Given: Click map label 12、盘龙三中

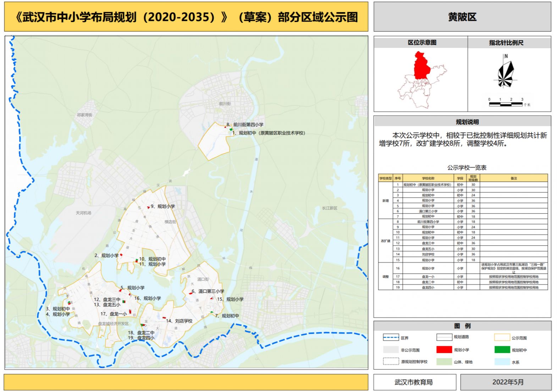Looking at the screenshot, I should tap(107, 299).
